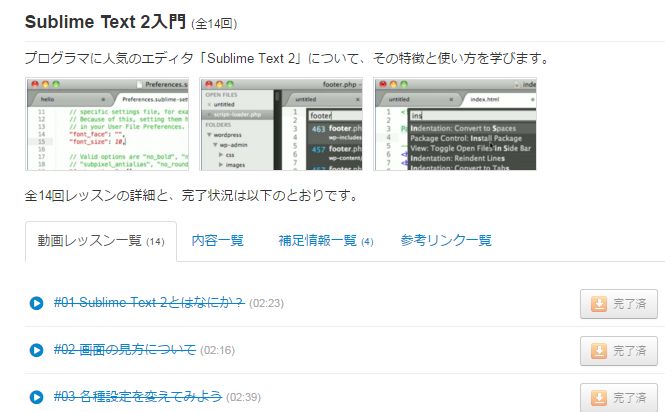Open lesson link #03 各種設定を変えてみよう

[x=137, y=397]
